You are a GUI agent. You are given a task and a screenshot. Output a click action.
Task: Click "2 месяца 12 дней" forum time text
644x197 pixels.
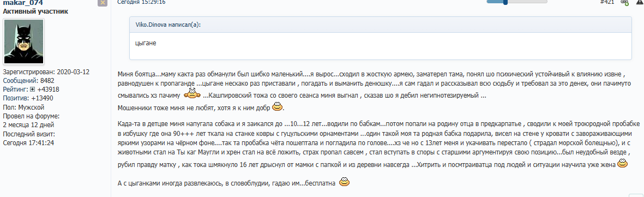click(x=28, y=124)
